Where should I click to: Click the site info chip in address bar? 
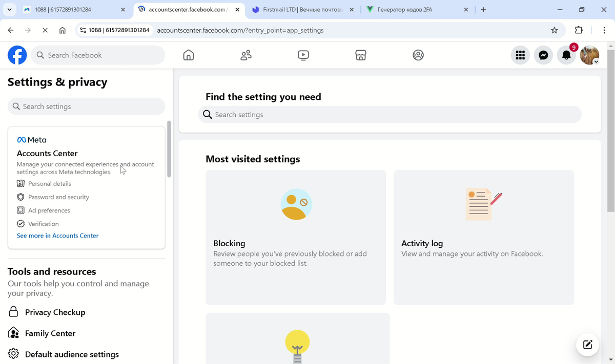pos(115,30)
